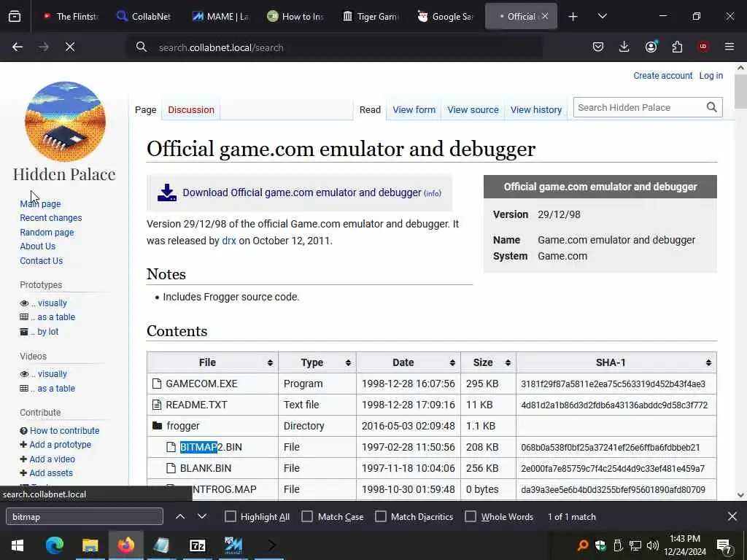Open the Extensions puzzle-piece icon
Image resolution: width=747 pixels, height=560 pixels.
[677, 47]
